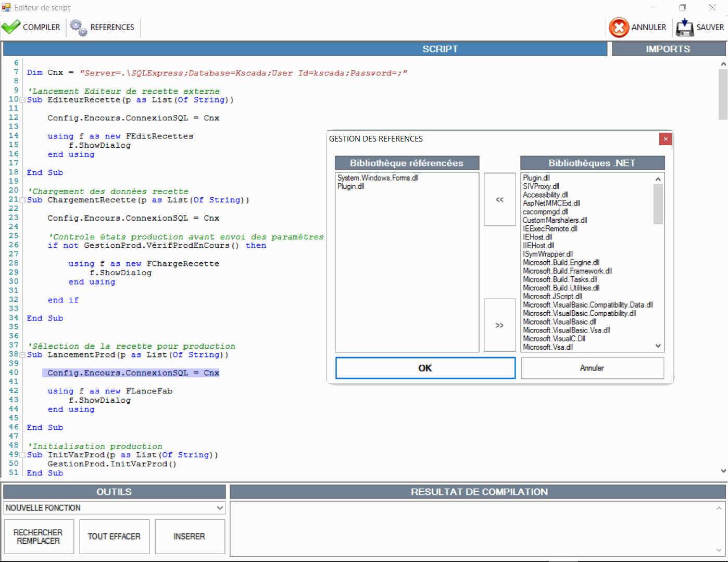Click the .NET libraries list scroll down arrow
The image size is (728, 562).
tap(658, 346)
